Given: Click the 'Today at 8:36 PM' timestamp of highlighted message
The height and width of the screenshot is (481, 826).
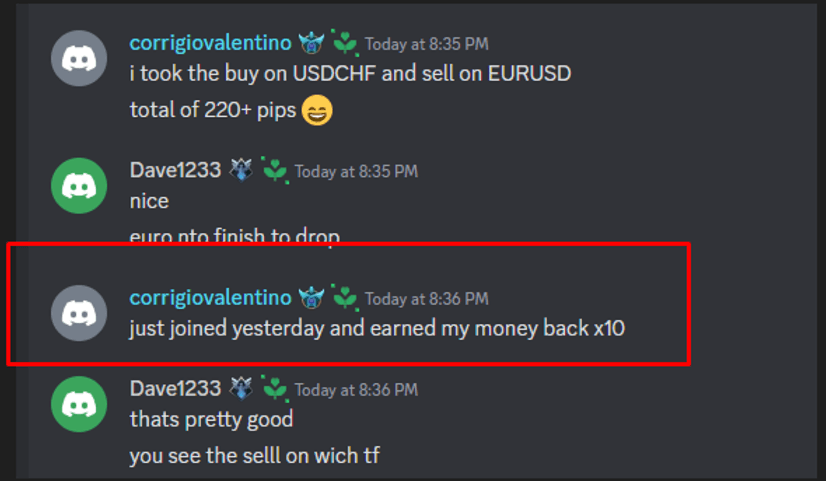Looking at the screenshot, I should [427, 299].
